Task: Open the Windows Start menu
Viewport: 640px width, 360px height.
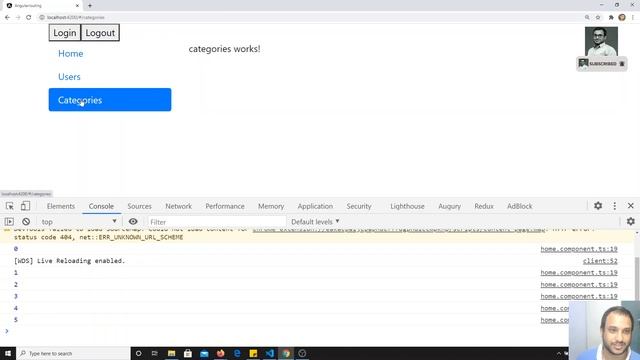Action: coord(8,353)
